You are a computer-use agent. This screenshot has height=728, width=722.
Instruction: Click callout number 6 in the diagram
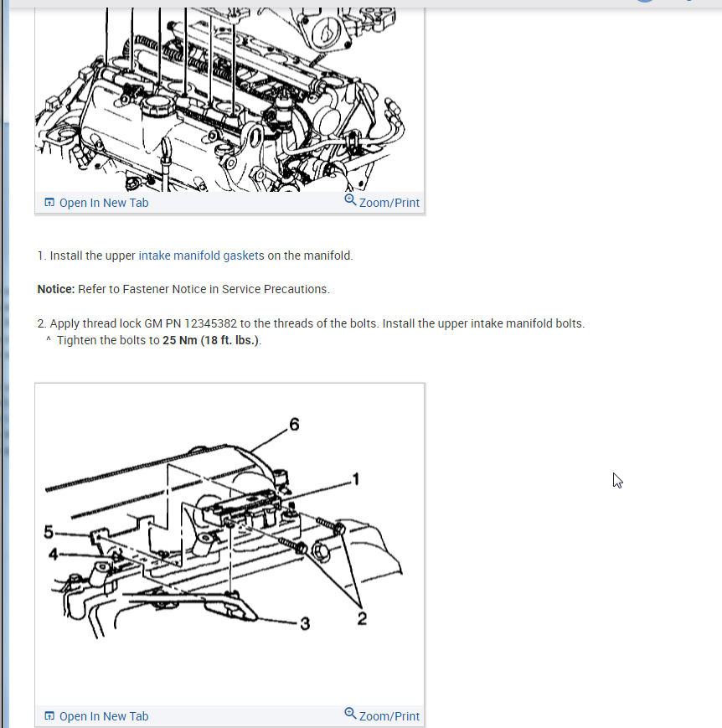[294, 425]
